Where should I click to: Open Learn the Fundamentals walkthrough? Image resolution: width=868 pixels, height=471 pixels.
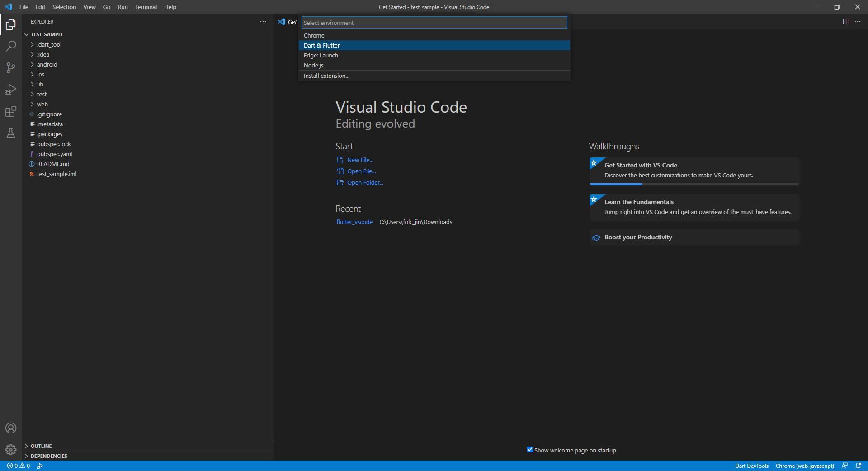click(694, 207)
